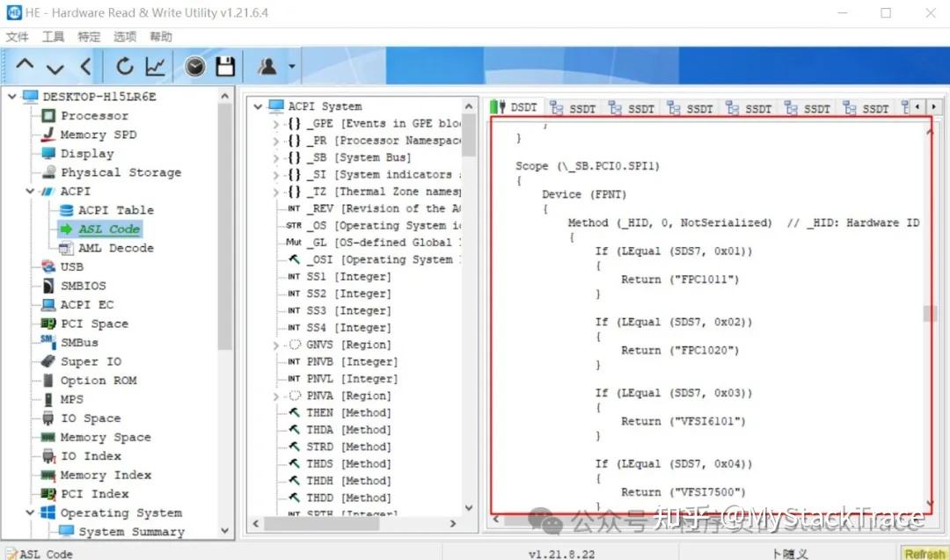Select the THEN method entry
This screenshot has height=560, width=950.
[348, 413]
